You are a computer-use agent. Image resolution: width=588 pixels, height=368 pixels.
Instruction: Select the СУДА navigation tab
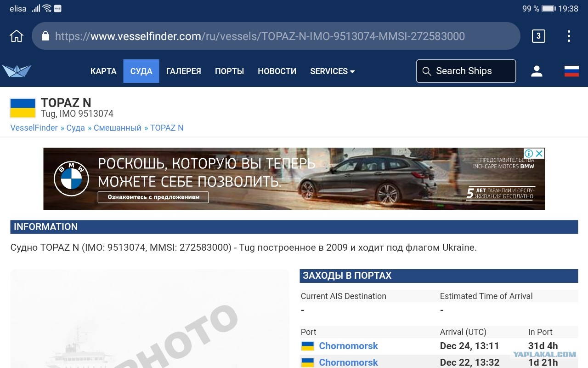pyautogui.click(x=141, y=71)
